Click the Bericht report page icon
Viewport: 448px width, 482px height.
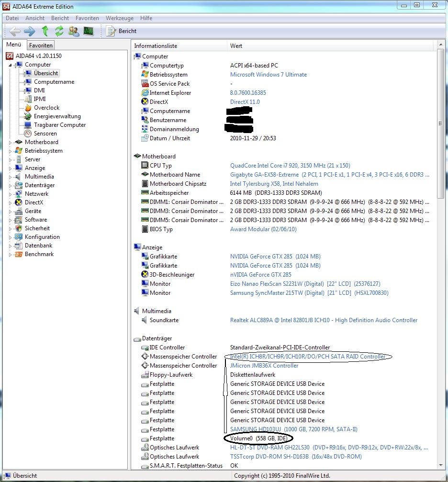[x=111, y=31]
